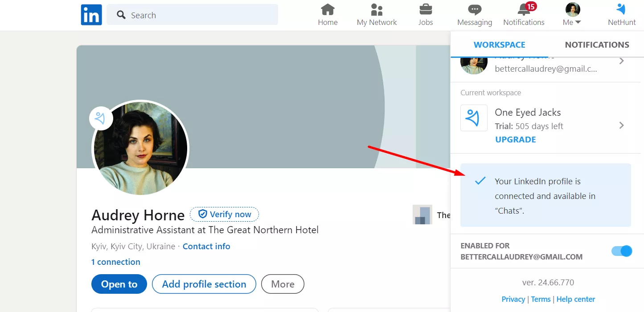Open the Help center link
The height and width of the screenshot is (312, 644).
coord(575,299)
